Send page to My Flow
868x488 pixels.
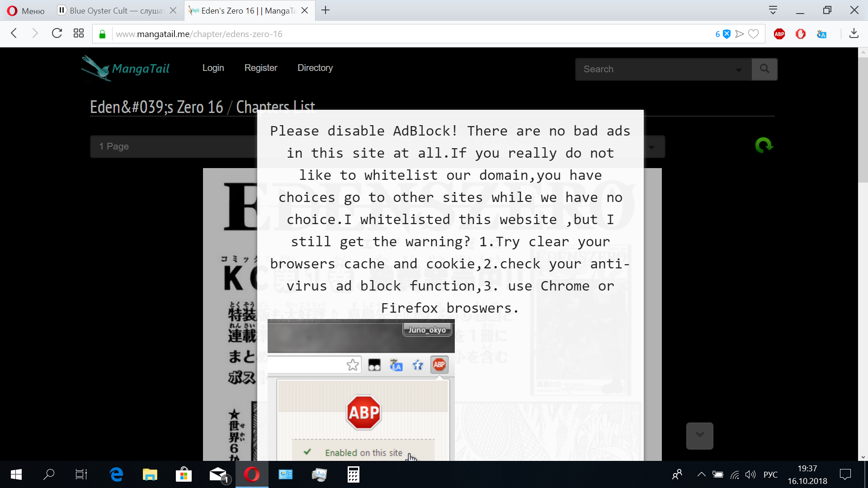[x=740, y=34]
